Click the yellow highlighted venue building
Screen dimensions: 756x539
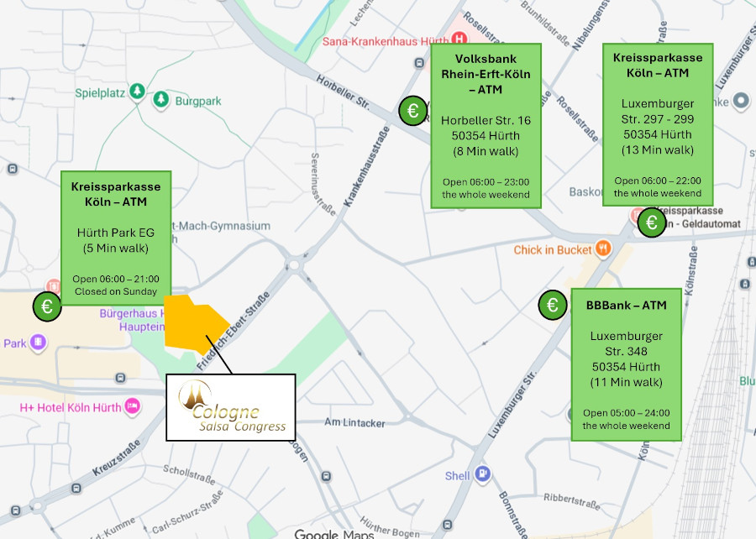coord(195,323)
